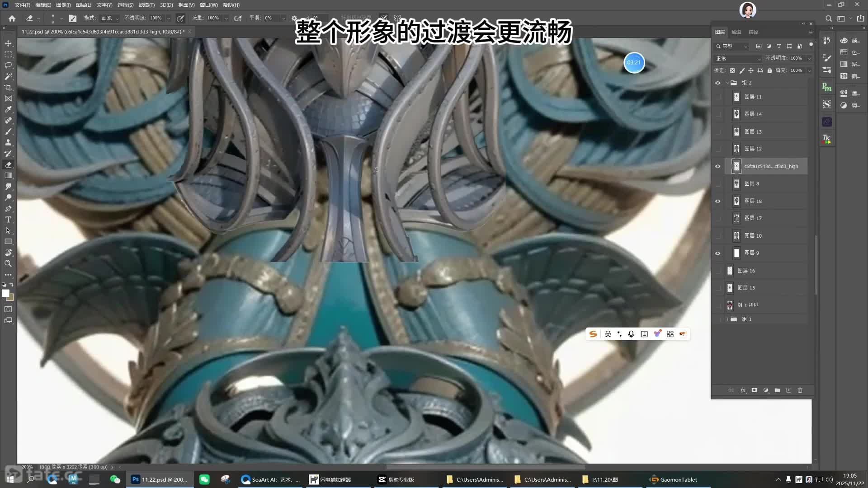Switch to the 通道 panel tab
Screen dimensions: 868x488
pyautogui.click(x=736, y=32)
